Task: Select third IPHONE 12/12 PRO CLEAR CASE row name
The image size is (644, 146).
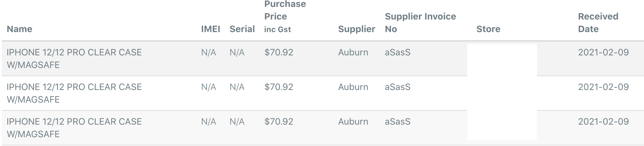Action: [x=74, y=128]
